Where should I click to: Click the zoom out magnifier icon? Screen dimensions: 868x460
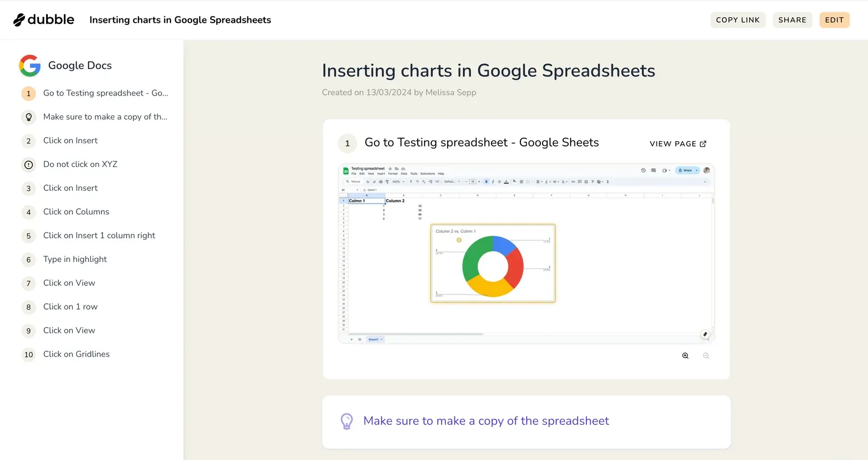(706, 356)
